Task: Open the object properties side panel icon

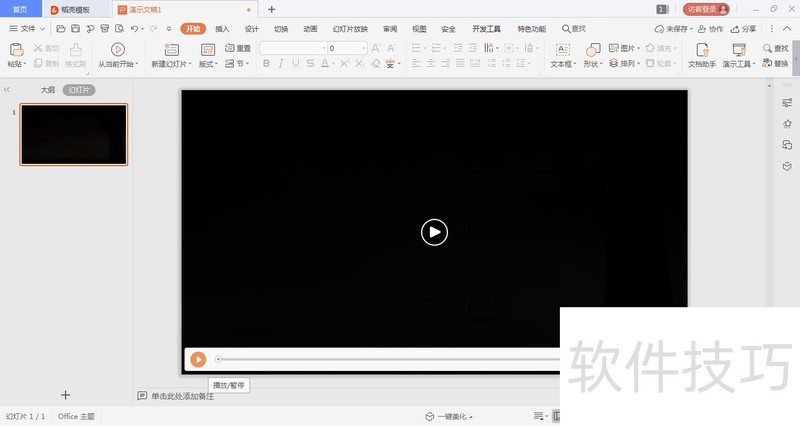Action: click(x=787, y=103)
